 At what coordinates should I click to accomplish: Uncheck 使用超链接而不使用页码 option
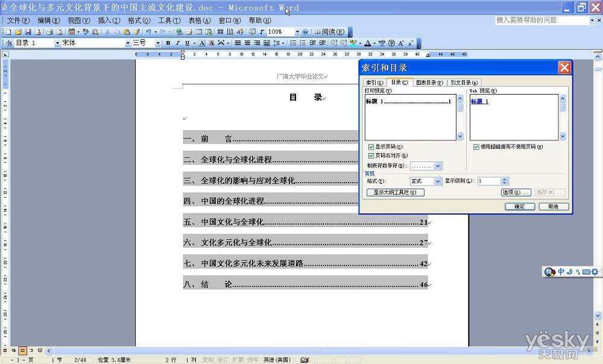pyautogui.click(x=476, y=147)
